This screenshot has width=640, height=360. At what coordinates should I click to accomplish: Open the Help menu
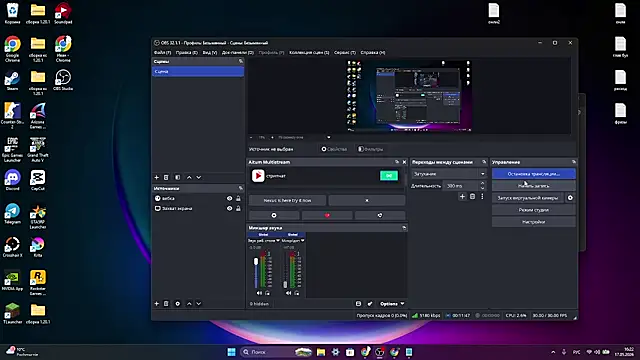(373, 53)
